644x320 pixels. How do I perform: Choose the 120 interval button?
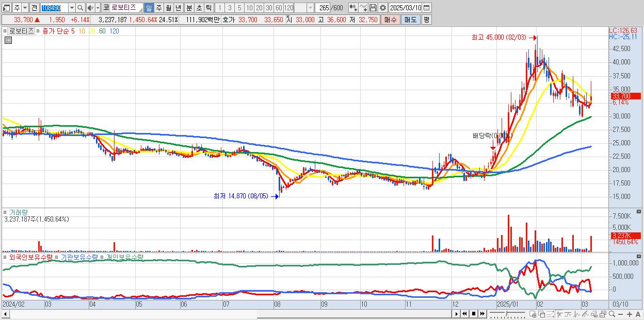288,8
